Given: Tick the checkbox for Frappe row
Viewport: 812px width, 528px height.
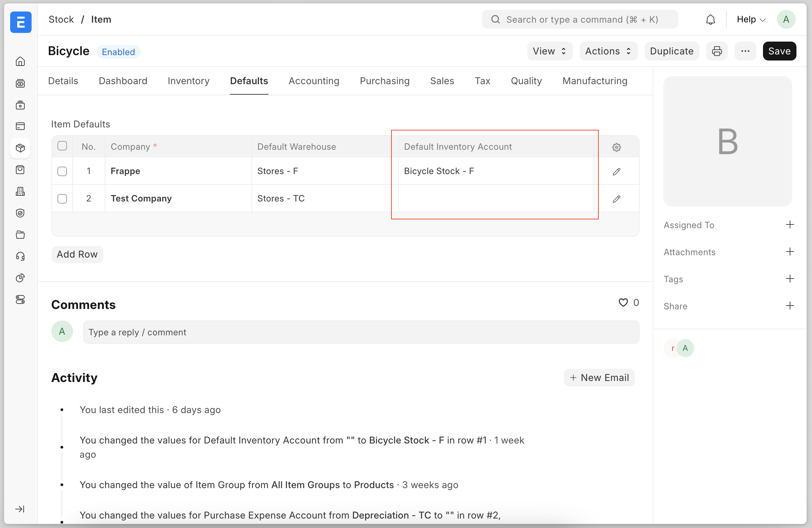Looking at the screenshot, I should pyautogui.click(x=62, y=171).
